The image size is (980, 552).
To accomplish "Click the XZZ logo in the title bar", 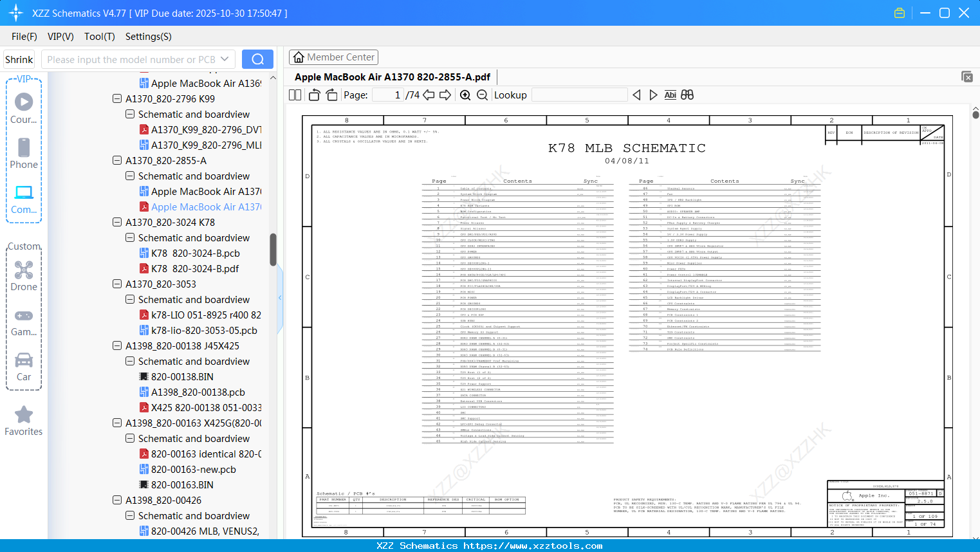I will pyautogui.click(x=16, y=13).
